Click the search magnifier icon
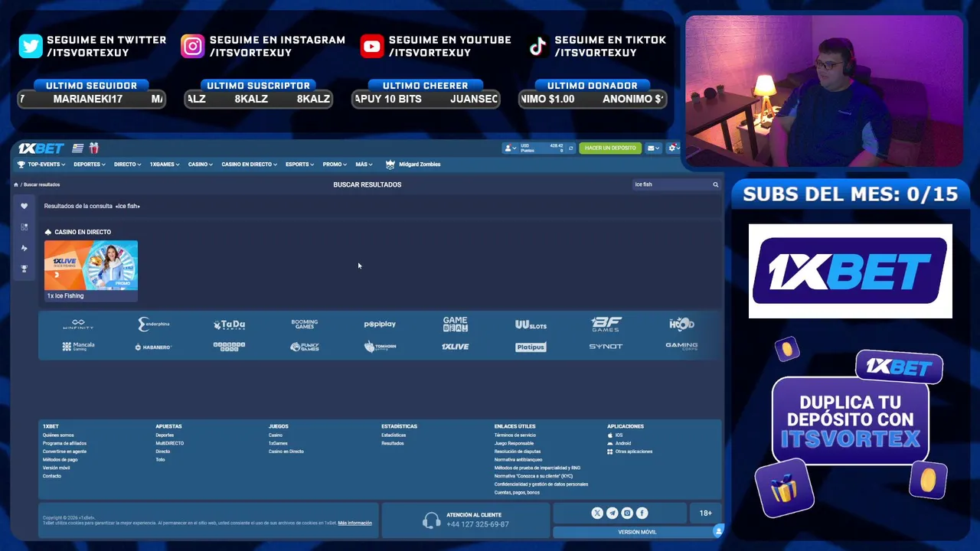Screen dimensions: 980x551 click(716, 184)
